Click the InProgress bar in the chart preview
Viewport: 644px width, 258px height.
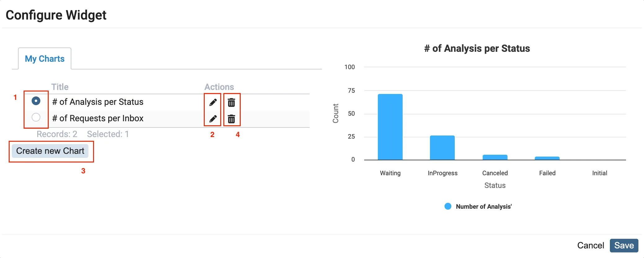442,147
